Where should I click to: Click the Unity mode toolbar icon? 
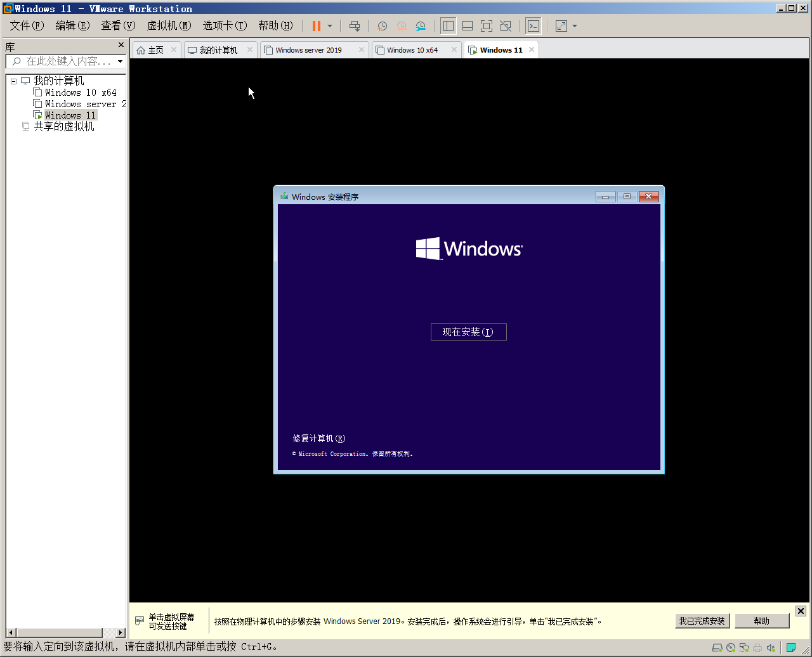[x=506, y=26]
